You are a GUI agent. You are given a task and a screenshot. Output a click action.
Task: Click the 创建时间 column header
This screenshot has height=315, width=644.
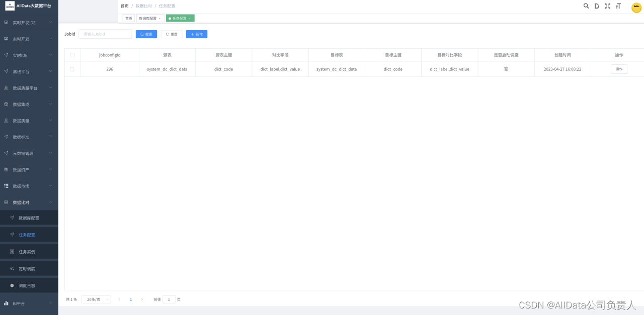coord(562,55)
